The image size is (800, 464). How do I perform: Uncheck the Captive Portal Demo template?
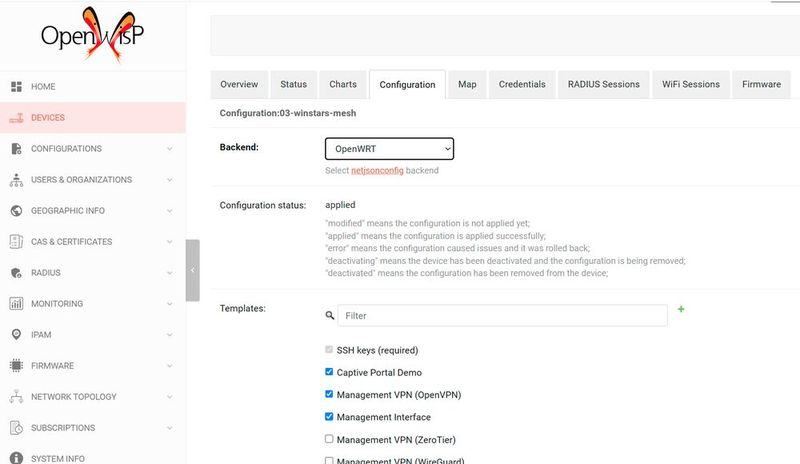(330, 372)
